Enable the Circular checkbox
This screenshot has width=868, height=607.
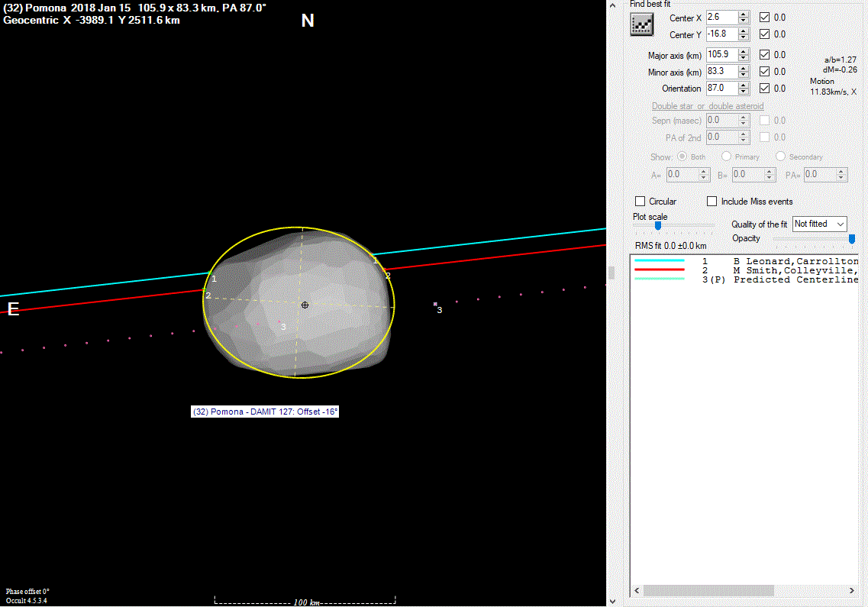(641, 202)
